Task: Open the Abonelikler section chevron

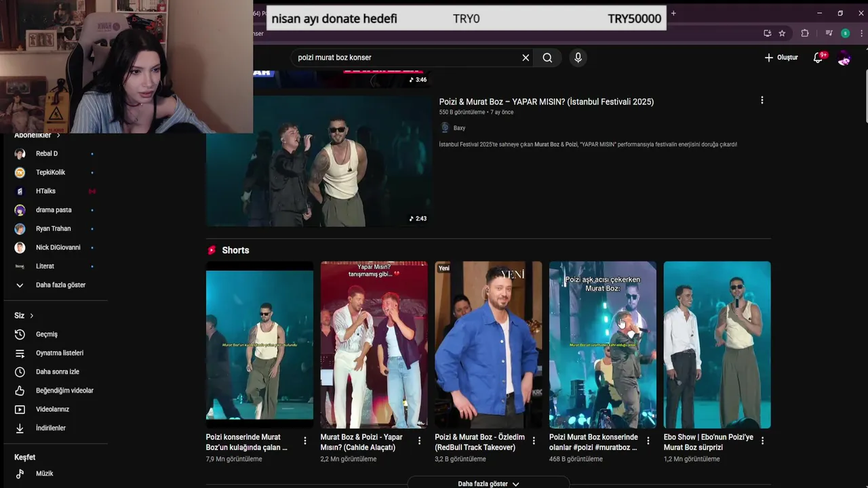Action: 58,136
